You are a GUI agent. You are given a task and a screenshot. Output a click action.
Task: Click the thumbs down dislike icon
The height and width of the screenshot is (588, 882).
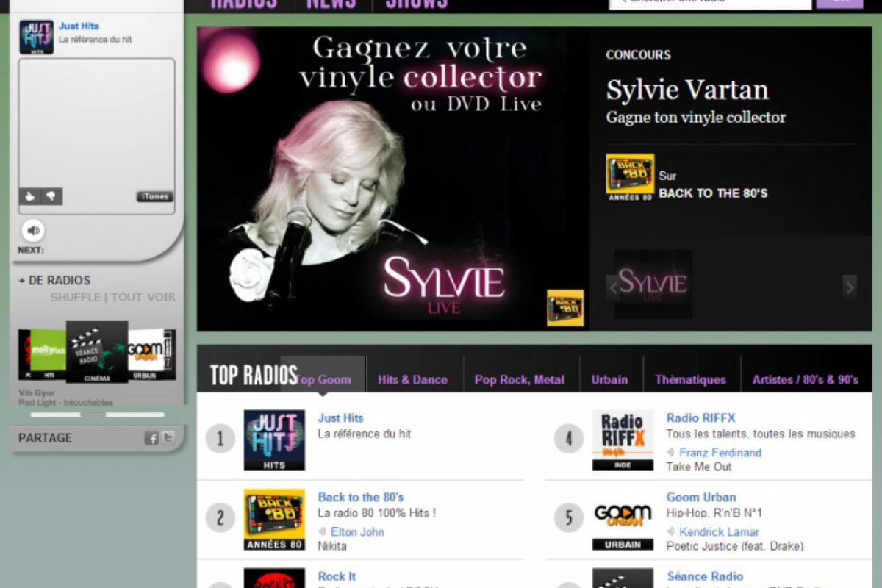click(51, 196)
